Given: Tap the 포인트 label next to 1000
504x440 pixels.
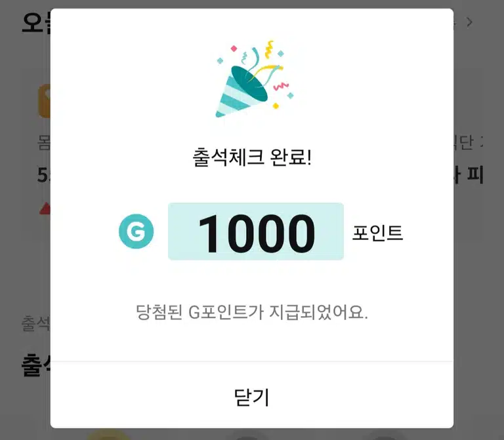Looking at the screenshot, I should (x=378, y=233).
